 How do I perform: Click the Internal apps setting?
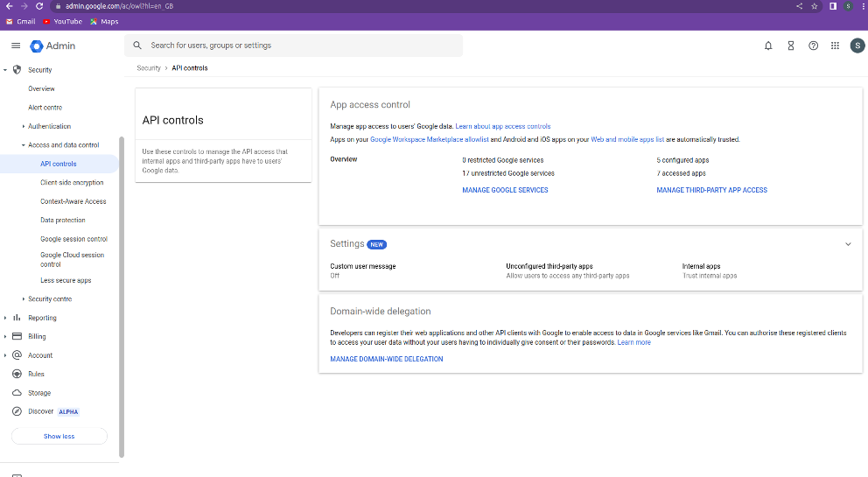709,271
